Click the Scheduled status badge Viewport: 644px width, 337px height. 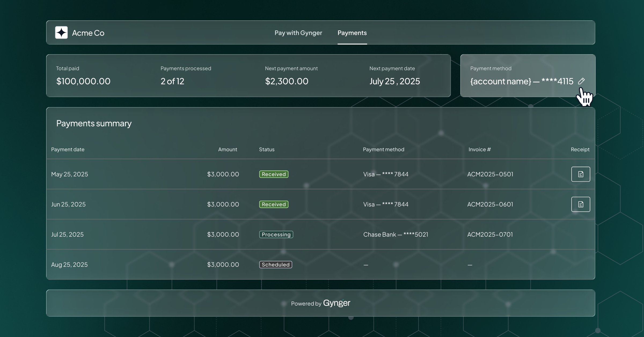[275, 265]
